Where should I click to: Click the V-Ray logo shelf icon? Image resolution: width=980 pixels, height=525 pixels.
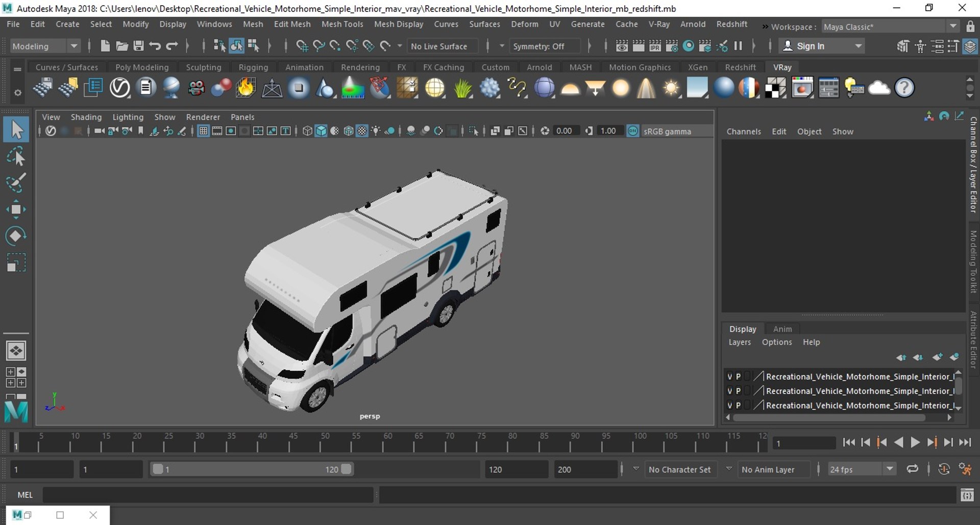[x=120, y=88]
